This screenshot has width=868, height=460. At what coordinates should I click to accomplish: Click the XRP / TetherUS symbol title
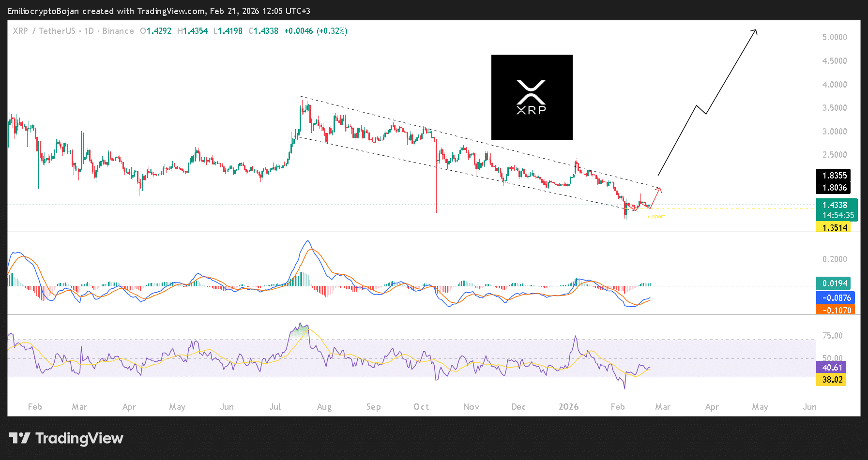click(44, 31)
